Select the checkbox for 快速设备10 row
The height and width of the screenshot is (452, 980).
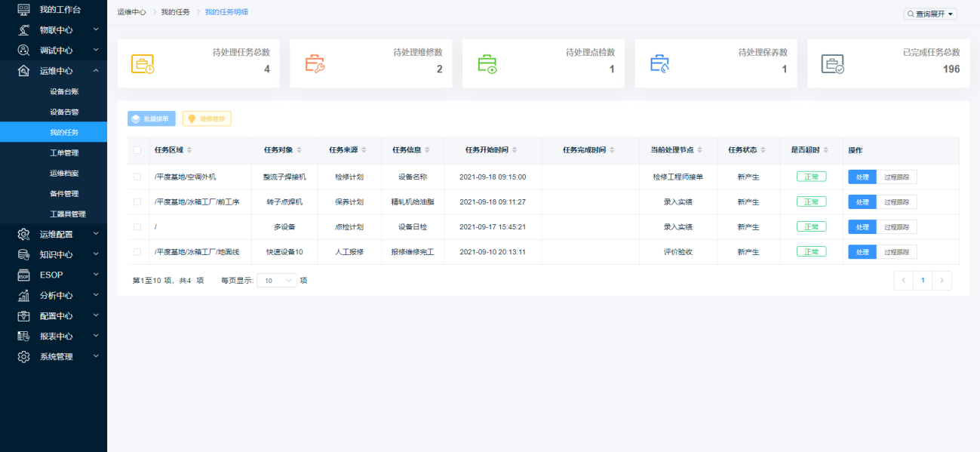tap(137, 251)
